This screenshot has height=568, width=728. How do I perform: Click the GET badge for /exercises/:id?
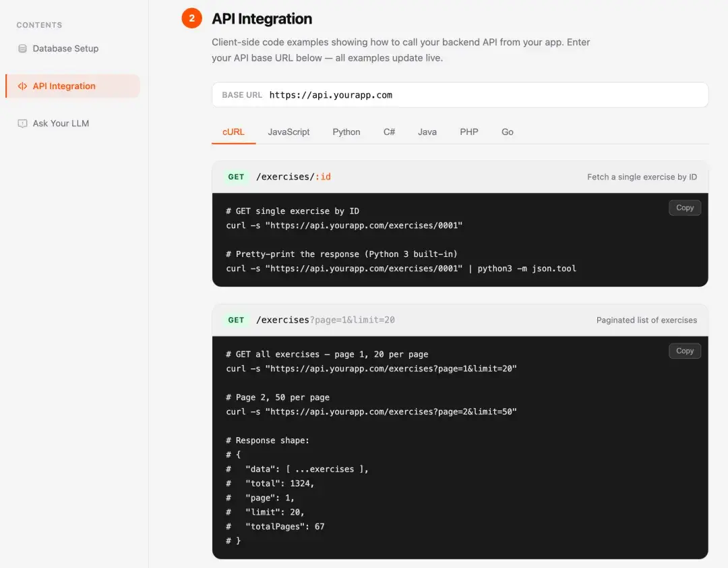click(236, 177)
